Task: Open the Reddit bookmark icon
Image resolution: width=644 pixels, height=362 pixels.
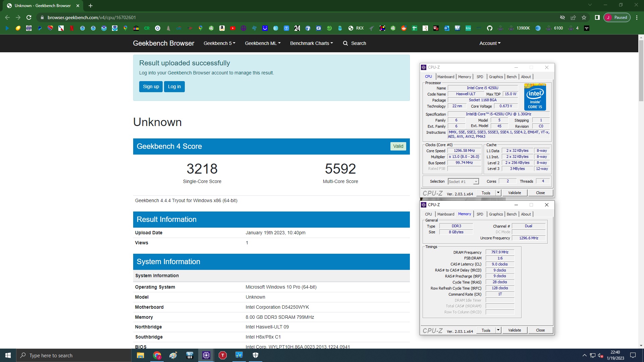Action: coord(404,28)
